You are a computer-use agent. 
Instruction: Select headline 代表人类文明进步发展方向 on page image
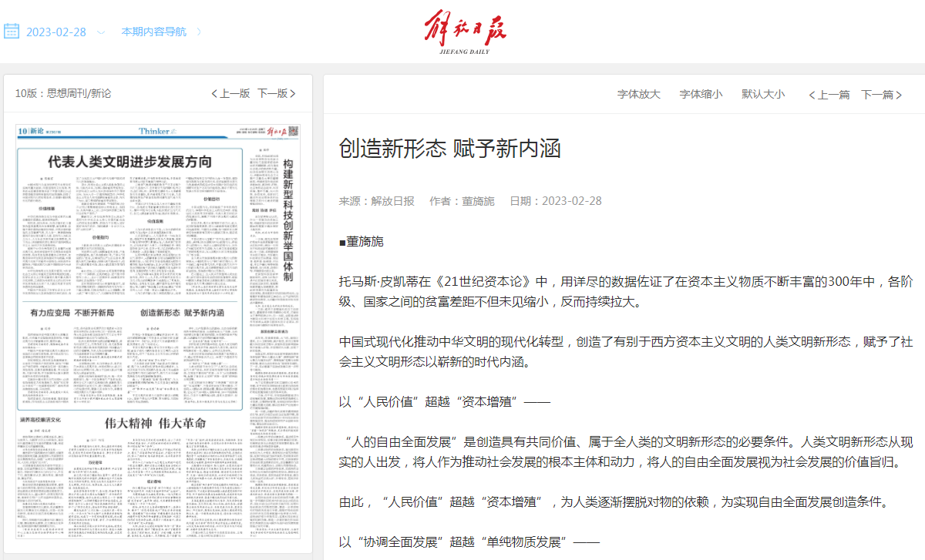(129, 163)
